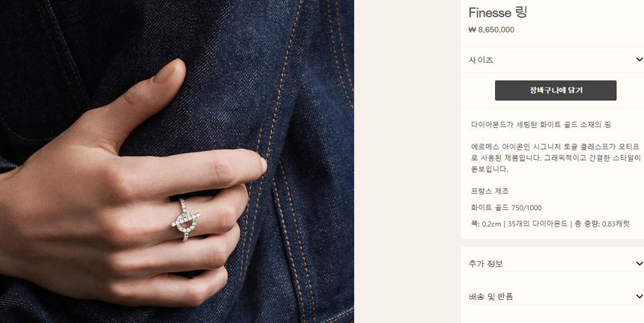
Task: Click the chevron icon next to 추가 정보
Action: pyautogui.click(x=639, y=264)
